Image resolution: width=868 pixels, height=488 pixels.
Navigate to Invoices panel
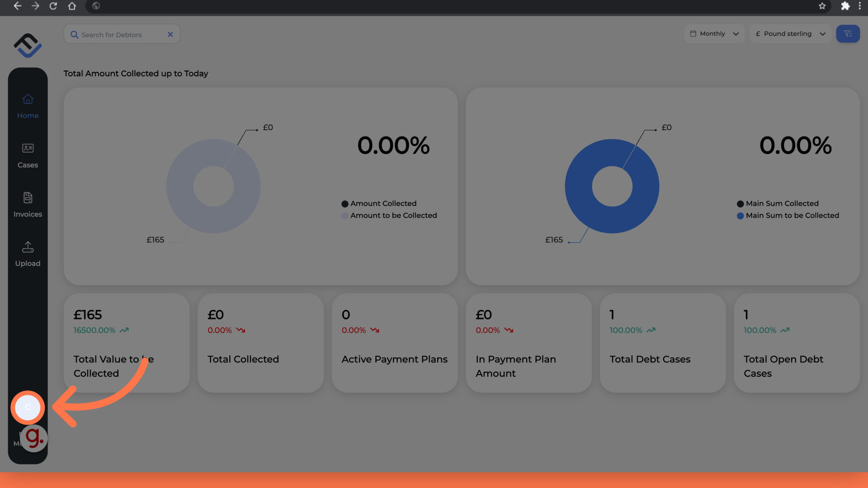tap(28, 203)
